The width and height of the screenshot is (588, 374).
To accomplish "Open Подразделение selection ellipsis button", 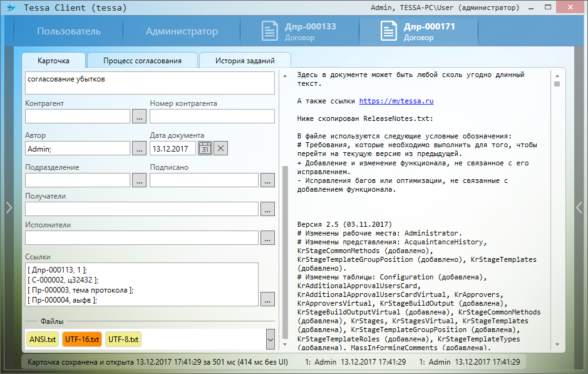I will pos(139,180).
